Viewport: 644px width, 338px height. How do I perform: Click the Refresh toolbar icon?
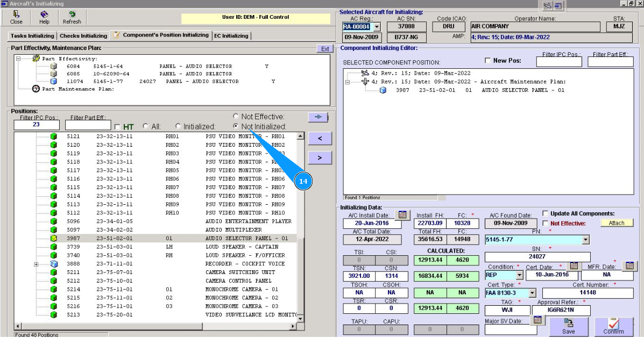(72, 17)
